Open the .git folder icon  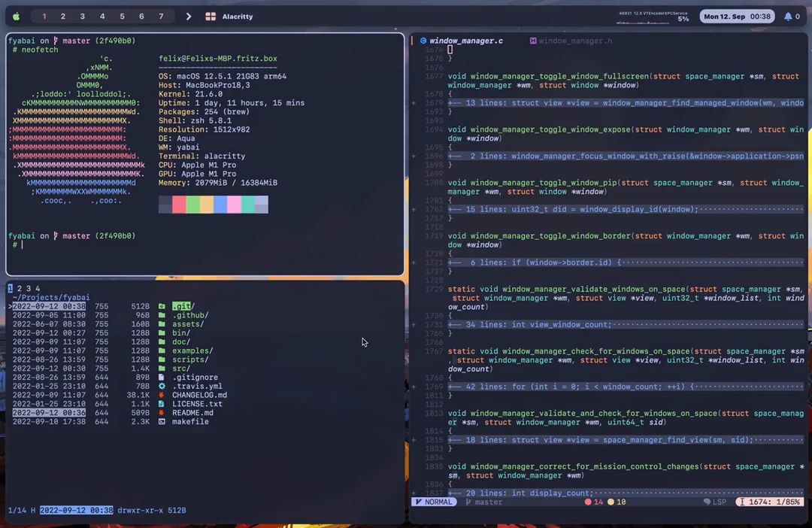(x=162, y=306)
